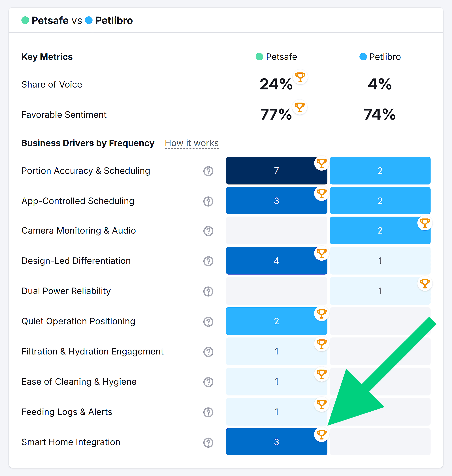Click the trophy on Camera Monitoring Petlibro bar
The height and width of the screenshot is (476, 452).
tap(425, 223)
